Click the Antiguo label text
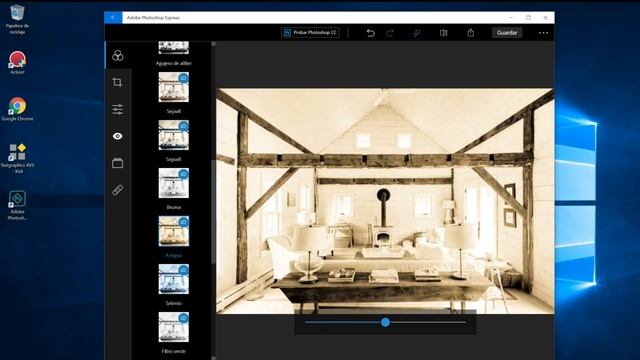Screen dimensions: 640x360 [x=173, y=255]
